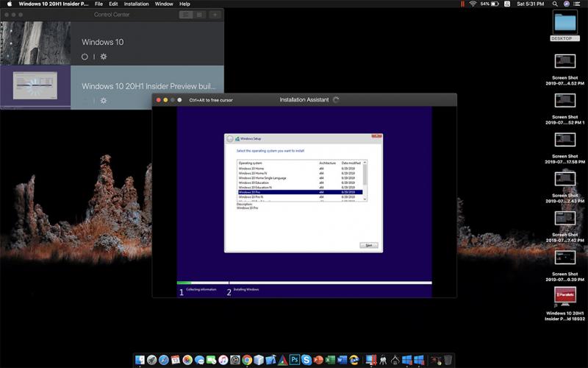Select Windows 10 20H1 Insider Parallels file
Image resolution: width=588 pixels, height=368 pixels.
[x=564, y=297]
